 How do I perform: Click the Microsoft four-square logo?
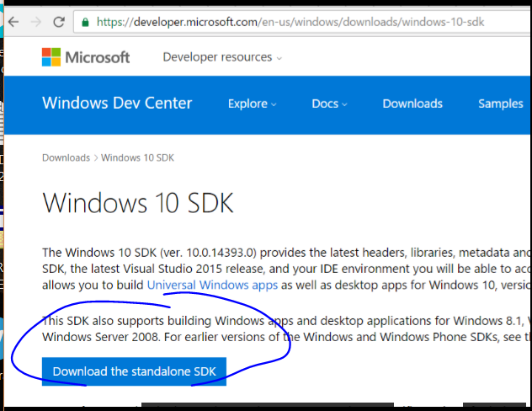pos(51,57)
